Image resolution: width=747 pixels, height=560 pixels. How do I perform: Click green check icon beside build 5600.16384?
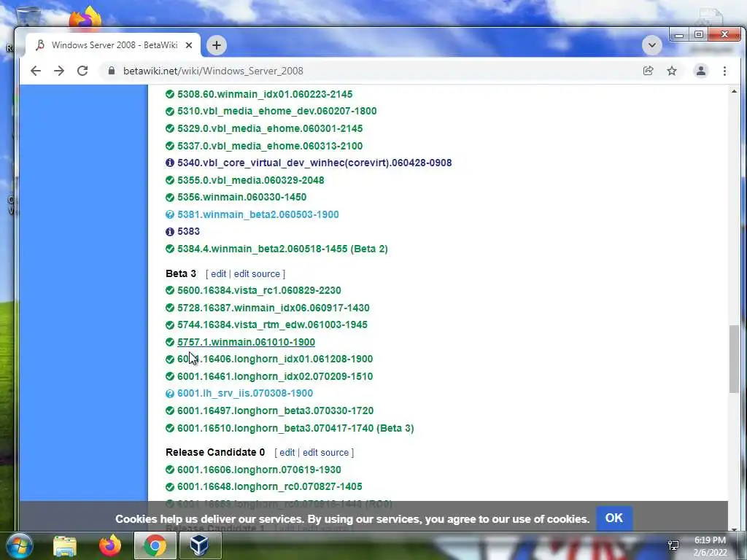169,290
